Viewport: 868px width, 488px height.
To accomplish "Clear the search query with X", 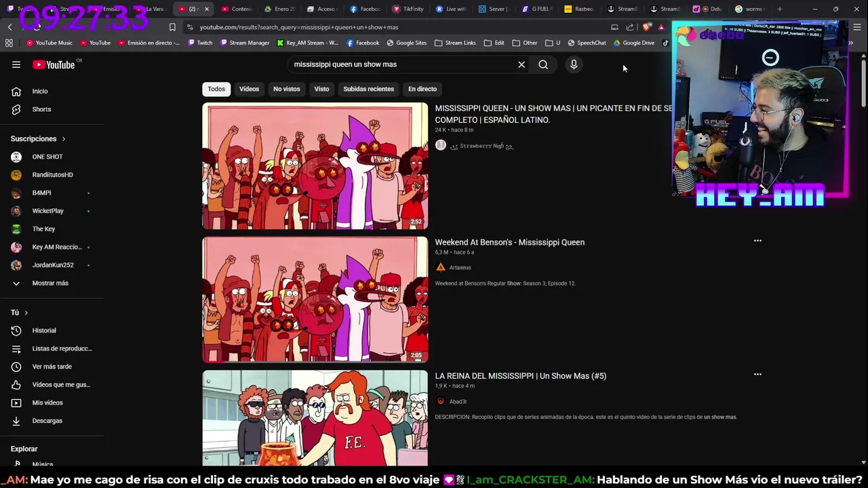I will click(x=521, y=64).
